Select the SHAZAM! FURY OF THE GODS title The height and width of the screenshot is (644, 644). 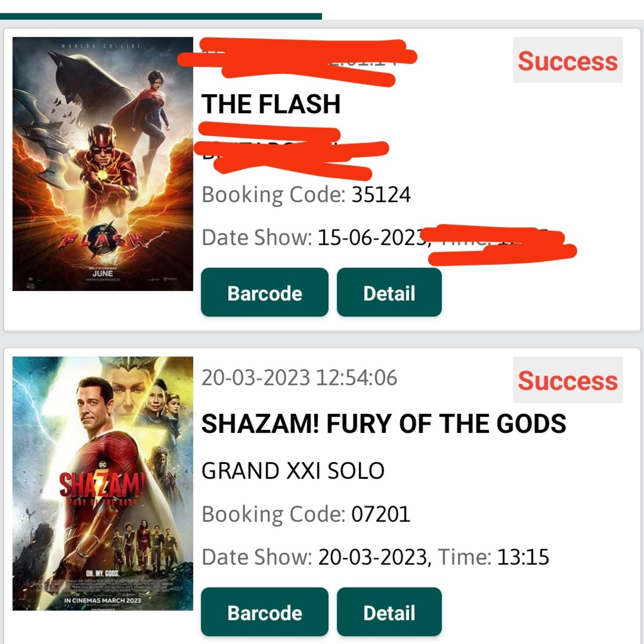[x=384, y=424]
